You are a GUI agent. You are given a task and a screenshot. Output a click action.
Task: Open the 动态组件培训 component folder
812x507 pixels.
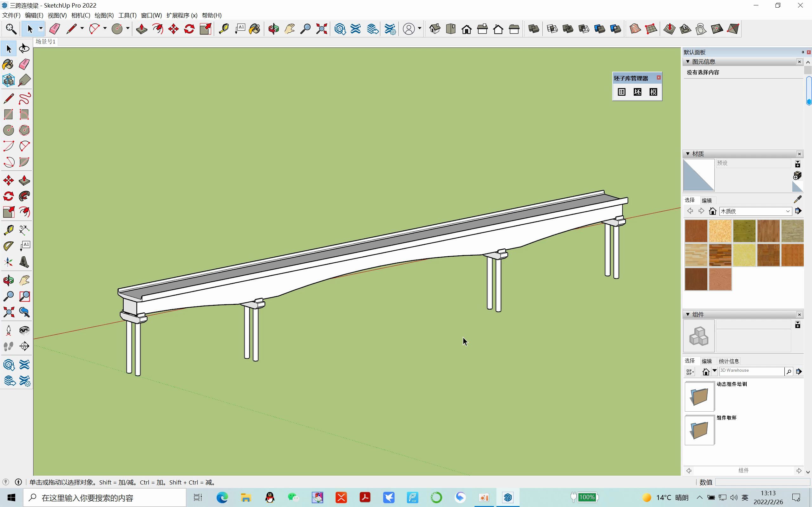click(699, 396)
